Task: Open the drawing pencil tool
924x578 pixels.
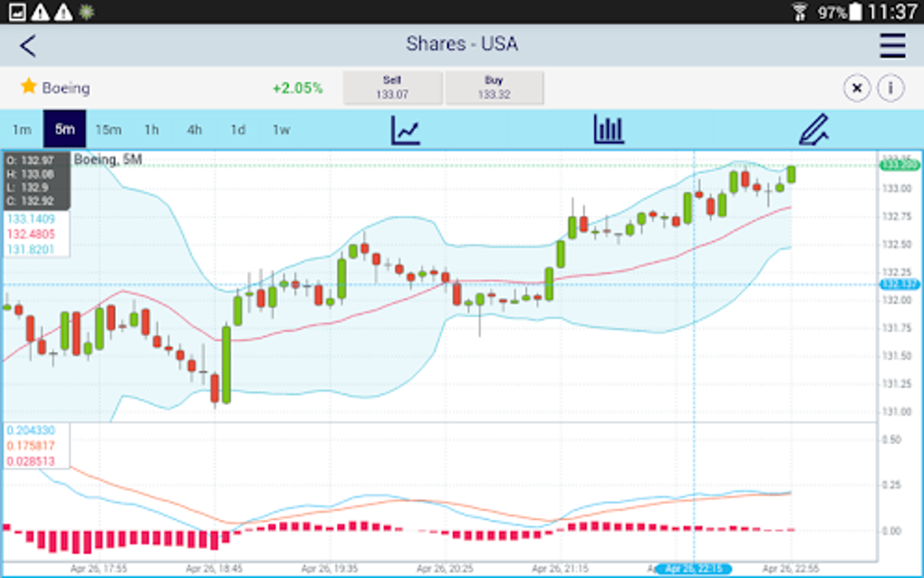Action: [813, 130]
